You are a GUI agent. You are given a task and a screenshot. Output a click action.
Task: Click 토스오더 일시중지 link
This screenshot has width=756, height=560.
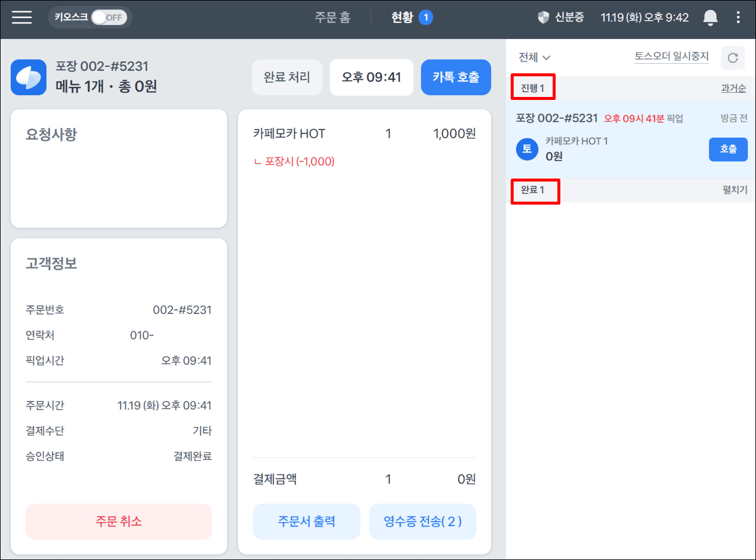pyautogui.click(x=671, y=57)
